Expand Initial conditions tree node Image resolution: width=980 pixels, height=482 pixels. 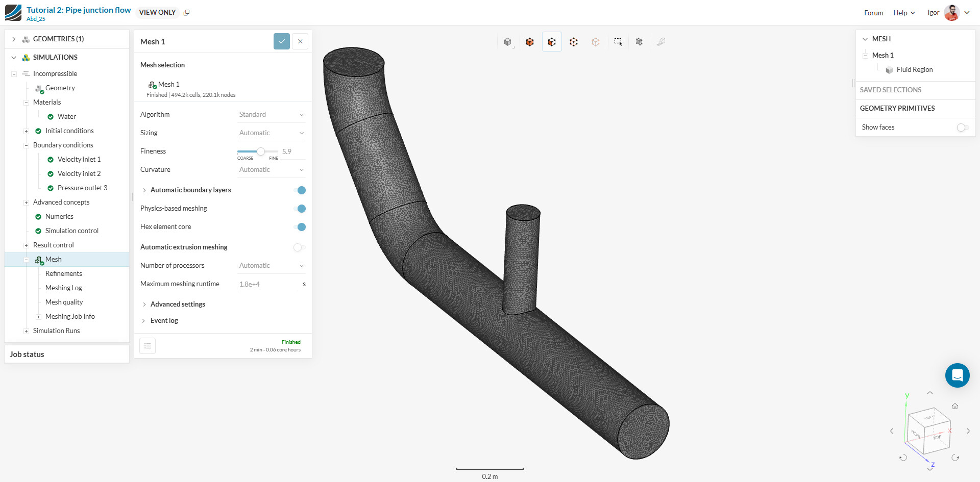(26, 131)
